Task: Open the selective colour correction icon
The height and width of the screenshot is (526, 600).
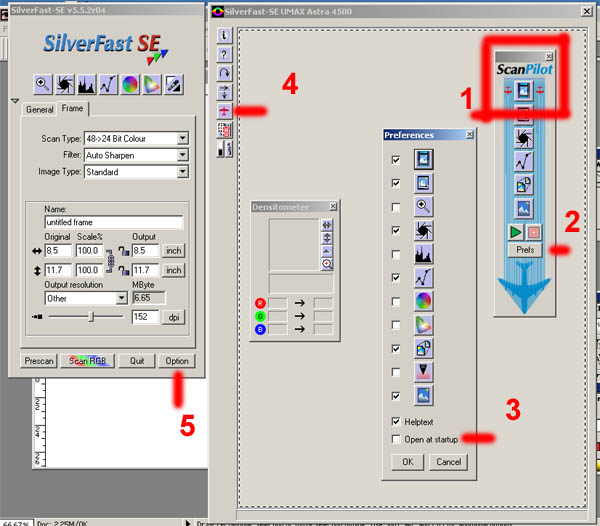Action: pyautogui.click(x=152, y=84)
